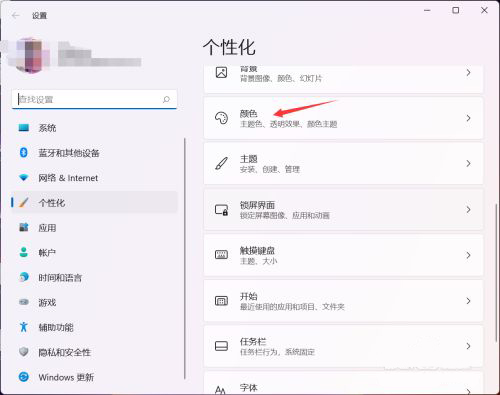Viewport: 500px width, 395px height.
Task: Open the 帐户 section
Action: point(94,253)
